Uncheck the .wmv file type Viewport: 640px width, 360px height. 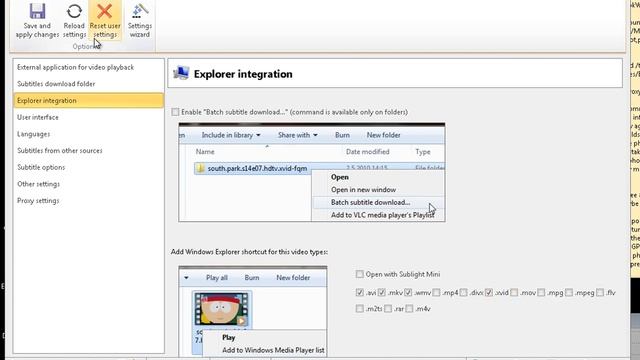pos(408,293)
